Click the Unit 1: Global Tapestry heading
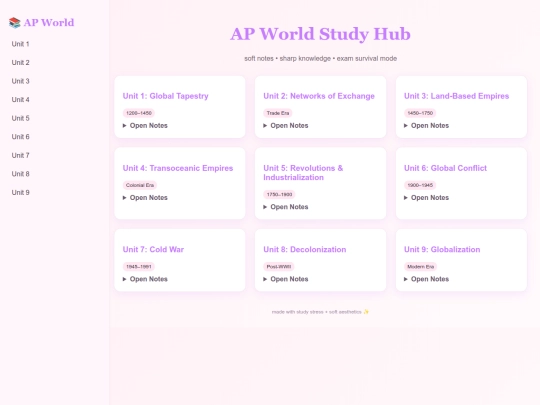 point(165,96)
